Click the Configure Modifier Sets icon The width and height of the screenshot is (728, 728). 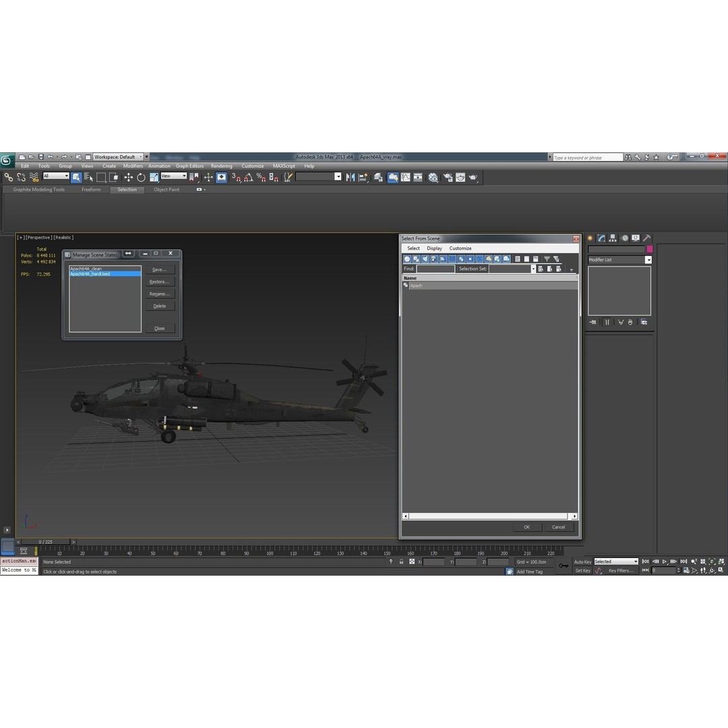644,322
